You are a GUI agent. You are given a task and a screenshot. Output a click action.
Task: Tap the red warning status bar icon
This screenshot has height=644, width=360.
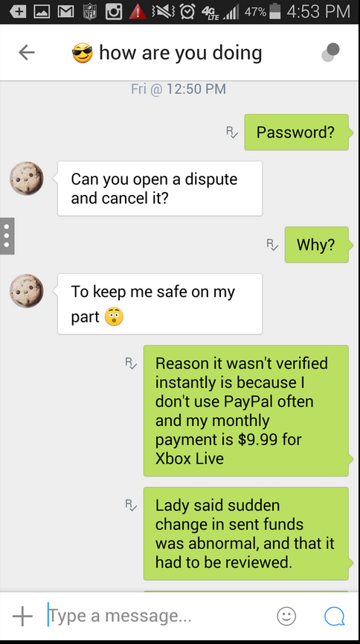(138, 11)
